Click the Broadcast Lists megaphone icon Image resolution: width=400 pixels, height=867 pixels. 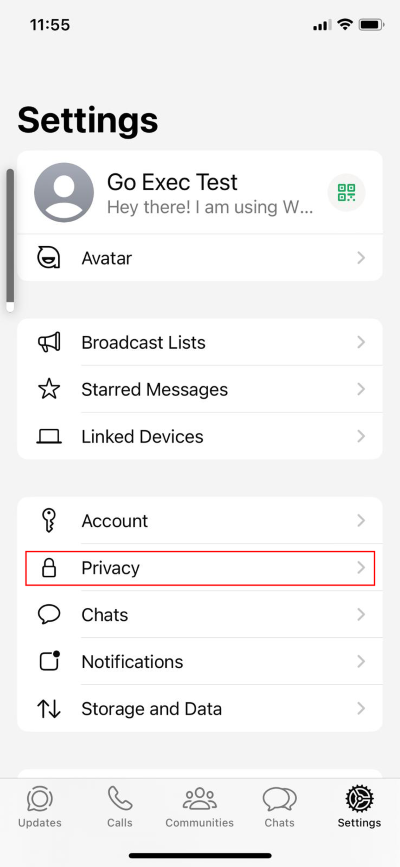coord(49,342)
